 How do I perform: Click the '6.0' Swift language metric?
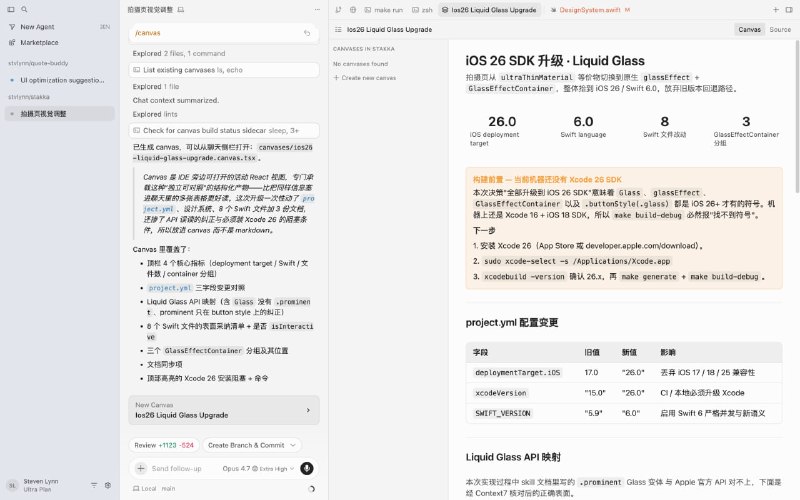(x=583, y=121)
